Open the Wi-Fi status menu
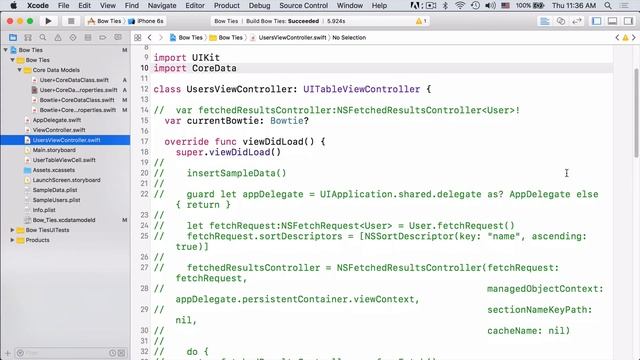 pyautogui.click(x=460, y=6)
